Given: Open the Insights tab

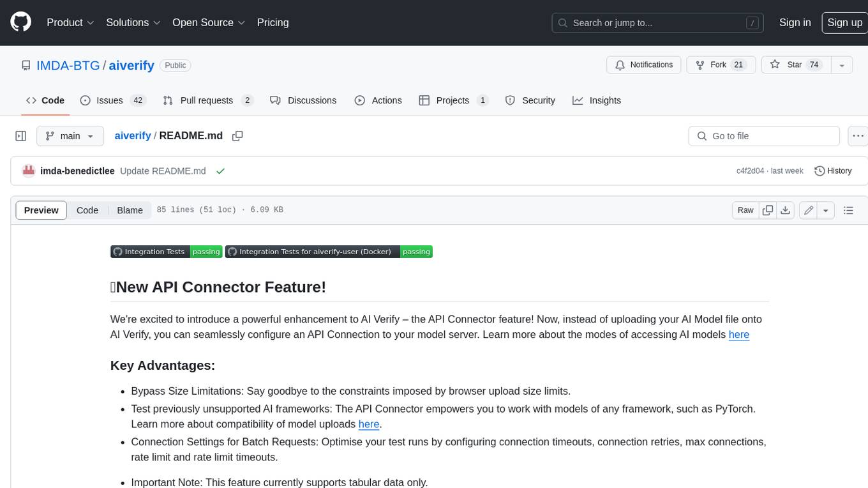Looking at the screenshot, I should [597, 100].
